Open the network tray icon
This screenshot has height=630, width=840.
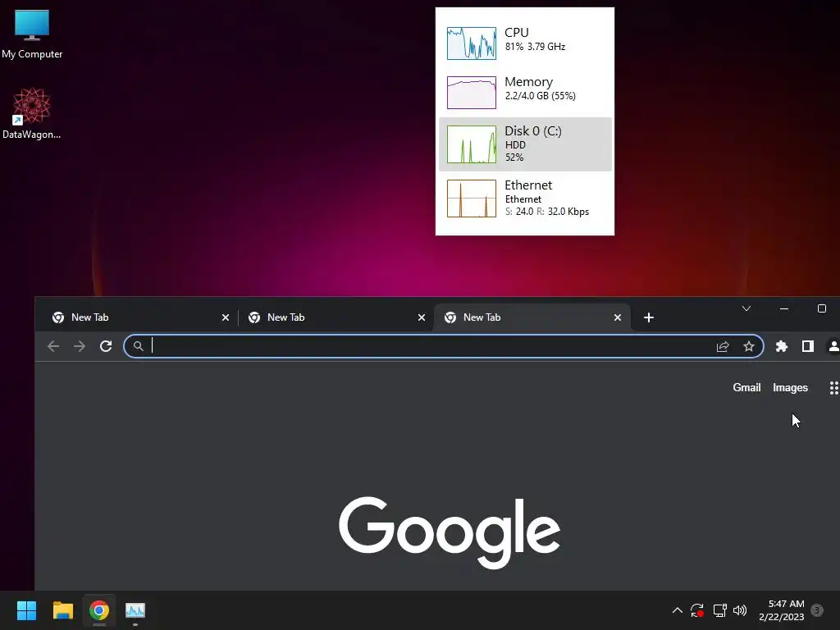(x=719, y=610)
